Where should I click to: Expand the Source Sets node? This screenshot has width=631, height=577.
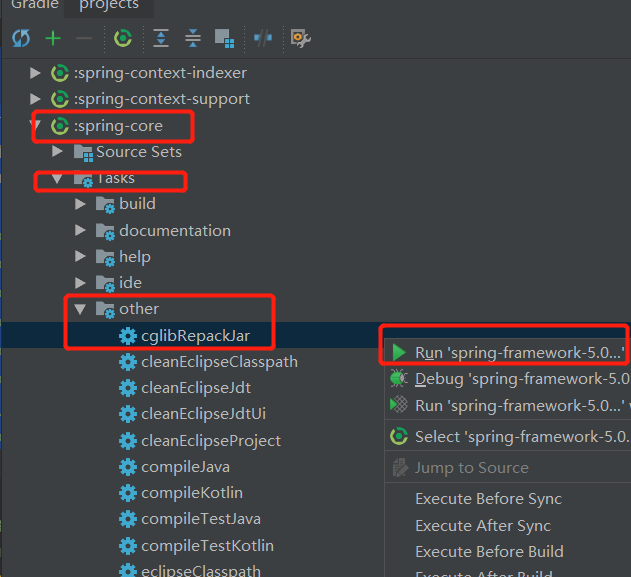pyautogui.click(x=57, y=152)
